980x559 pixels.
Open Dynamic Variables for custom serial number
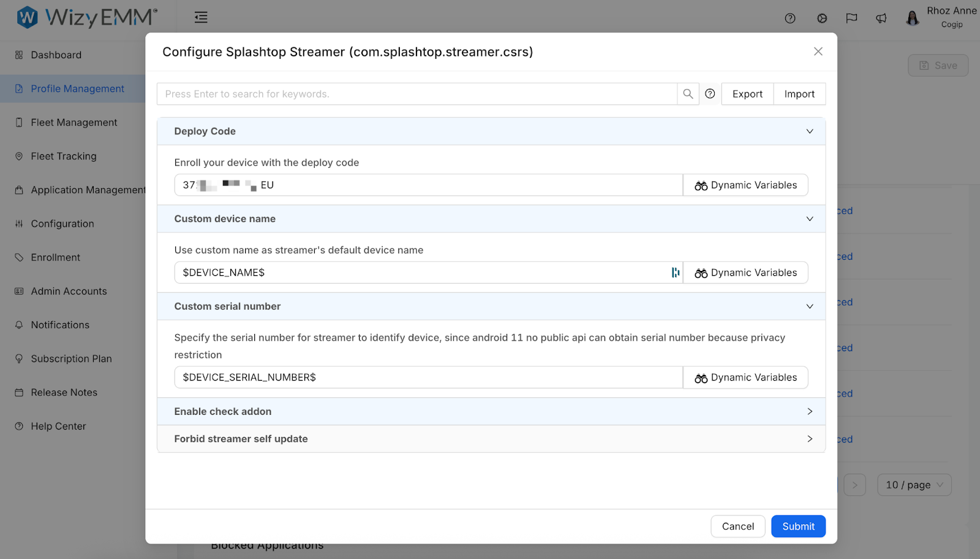coord(745,378)
